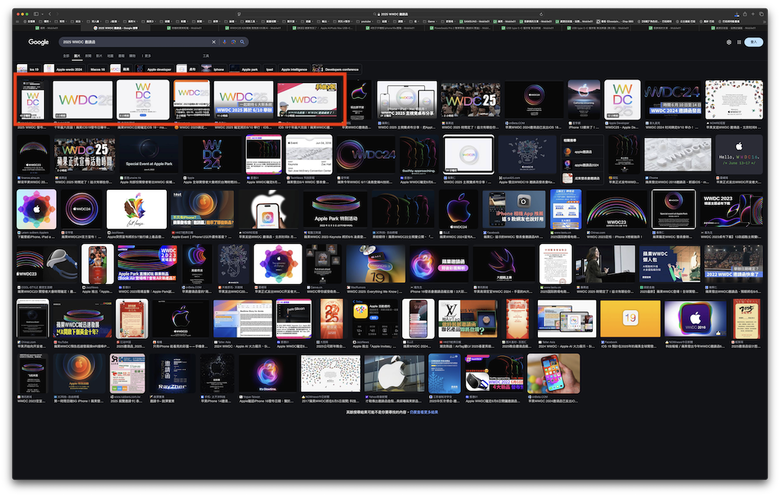Switch to the 全部 results tab
This screenshot has width=780, height=496.
(66, 56)
